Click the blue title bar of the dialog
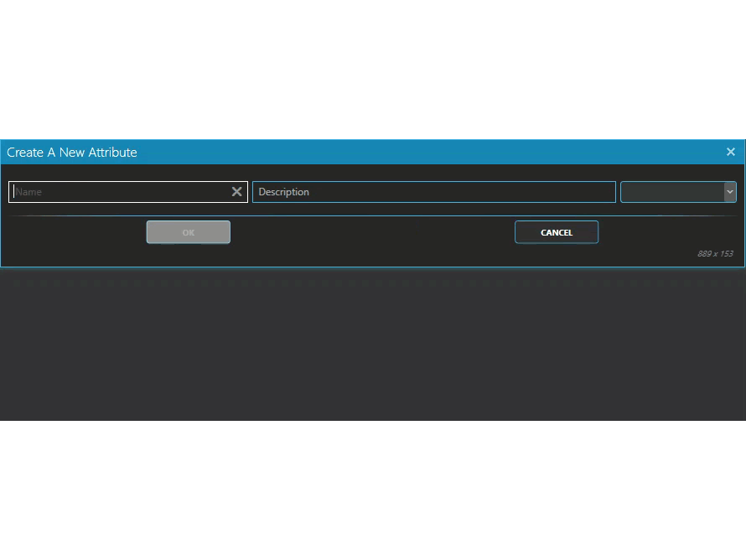 coord(419,152)
